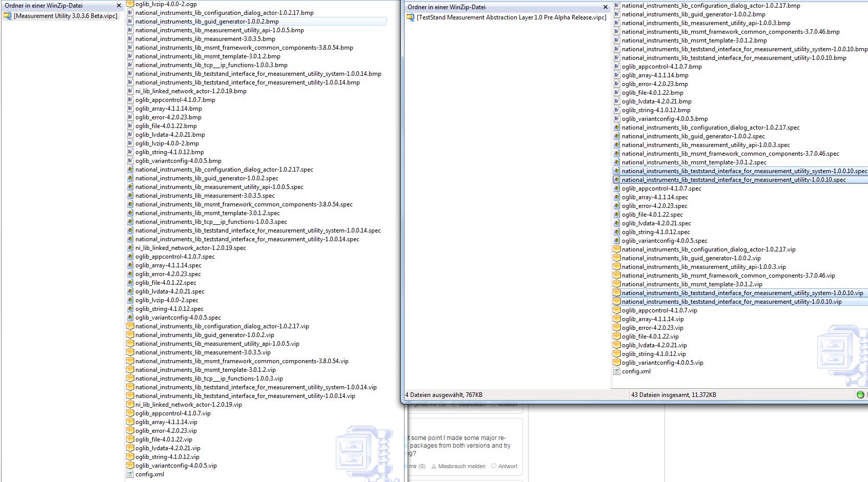The width and height of the screenshot is (868, 482).
Task: Click '43 Dateien insgesamt, 11.372KB' status text
Action: (x=674, y=395)
